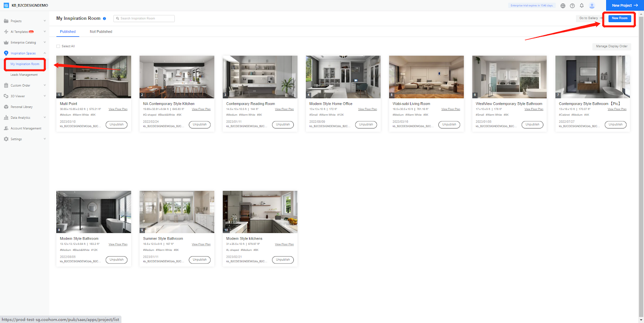The width and height of the screenshot is (644, 323).
Task: Click the info icon beside My Inspiration Room
Action: [104, 19]
